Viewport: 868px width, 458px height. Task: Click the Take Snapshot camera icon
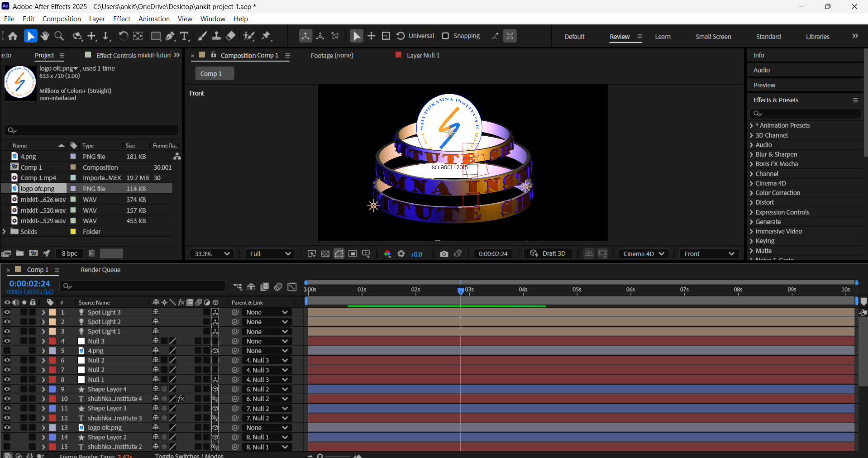point(444,254)
